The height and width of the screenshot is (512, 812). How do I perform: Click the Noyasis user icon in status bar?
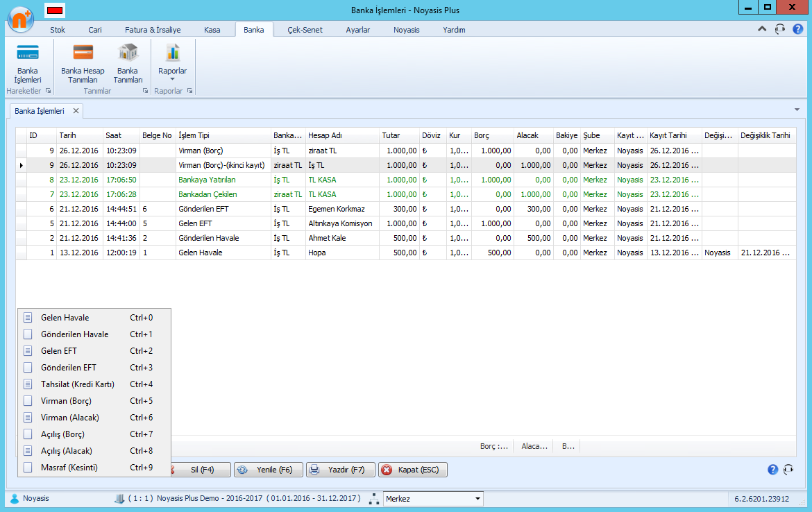(x=15, y=499)
